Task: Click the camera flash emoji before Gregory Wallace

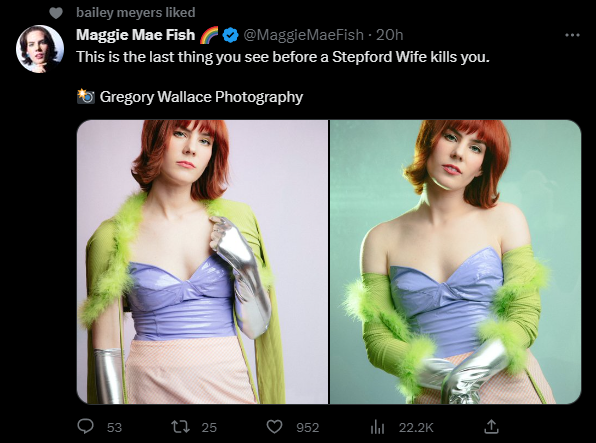Action: coord(86,97)
